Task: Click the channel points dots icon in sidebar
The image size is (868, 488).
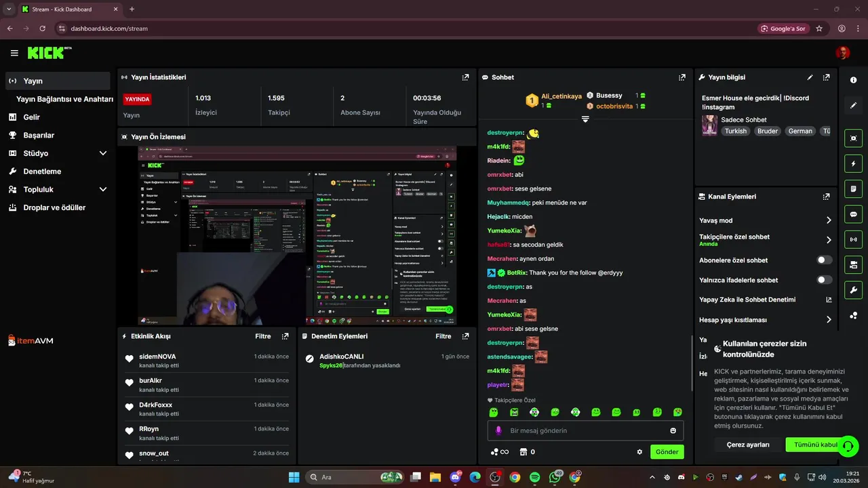Action: [853, 315]
